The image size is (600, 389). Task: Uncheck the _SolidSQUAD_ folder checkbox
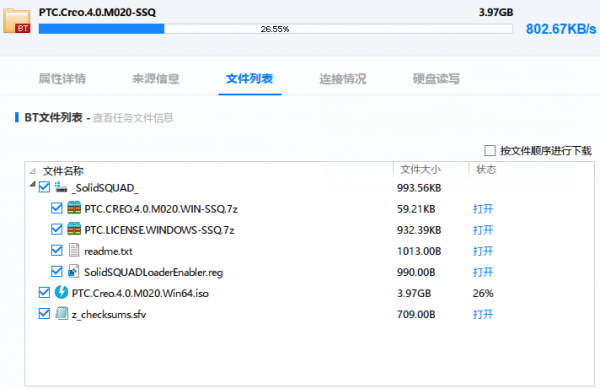click(44, 187)
